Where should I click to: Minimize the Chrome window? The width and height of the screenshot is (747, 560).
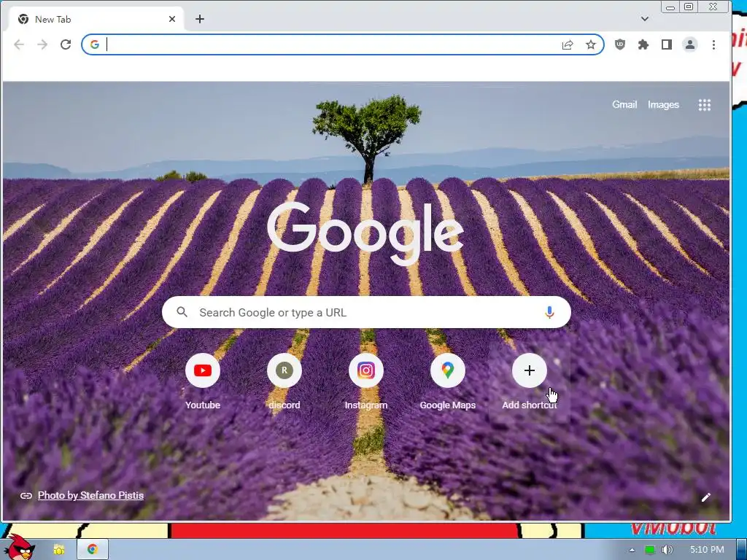coord(670,7)
